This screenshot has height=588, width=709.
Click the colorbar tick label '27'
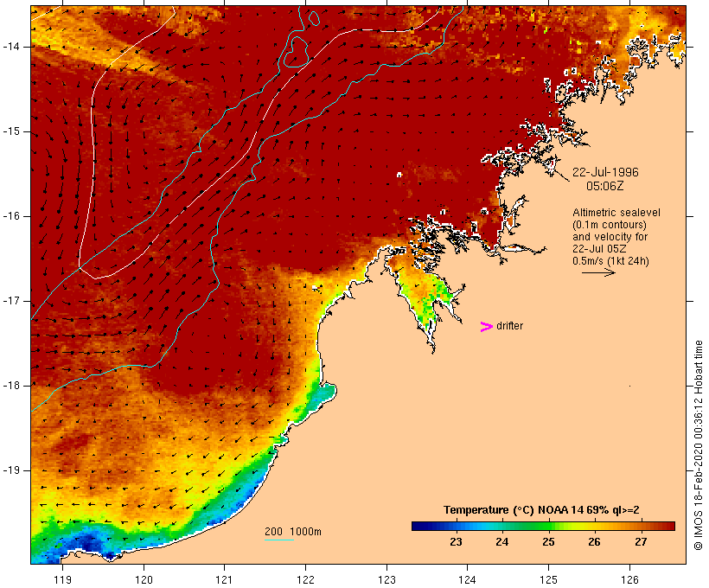(x=641, y=542)
